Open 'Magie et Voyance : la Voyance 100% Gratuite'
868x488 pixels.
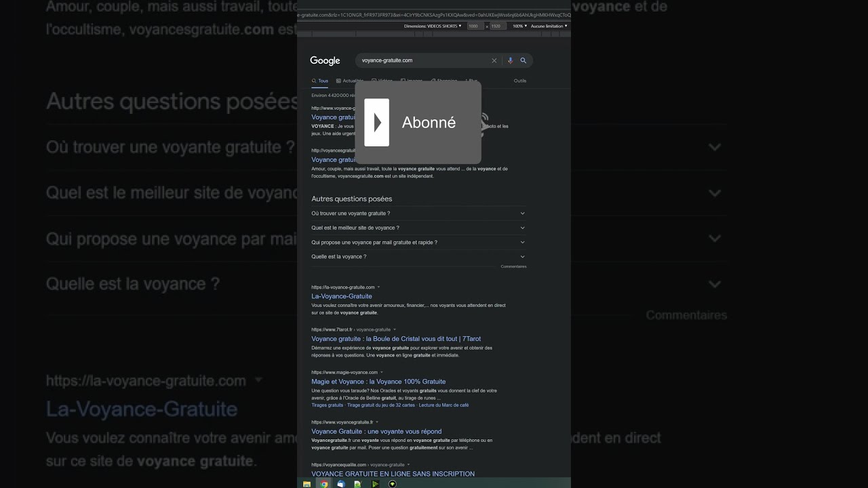click(378, 382)
